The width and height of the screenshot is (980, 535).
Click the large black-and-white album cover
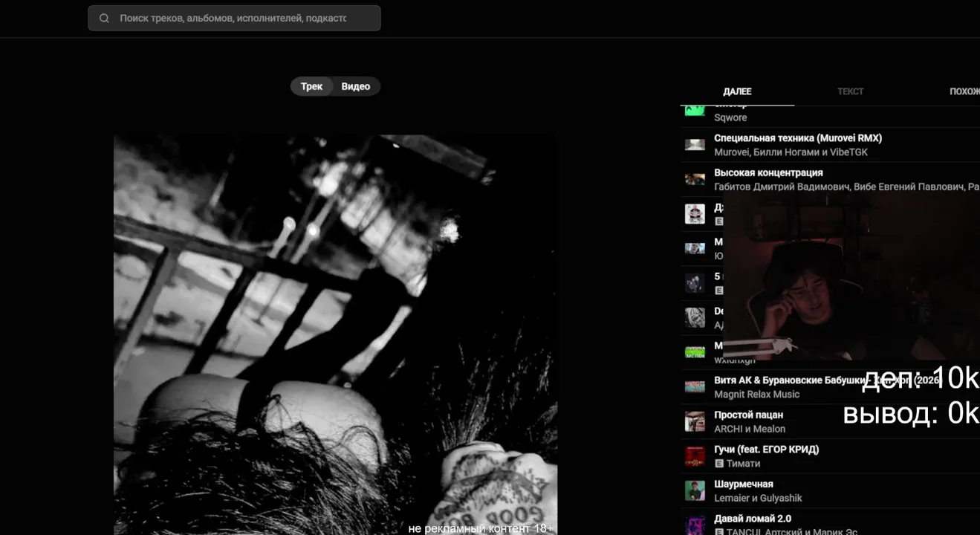(335, 334)
